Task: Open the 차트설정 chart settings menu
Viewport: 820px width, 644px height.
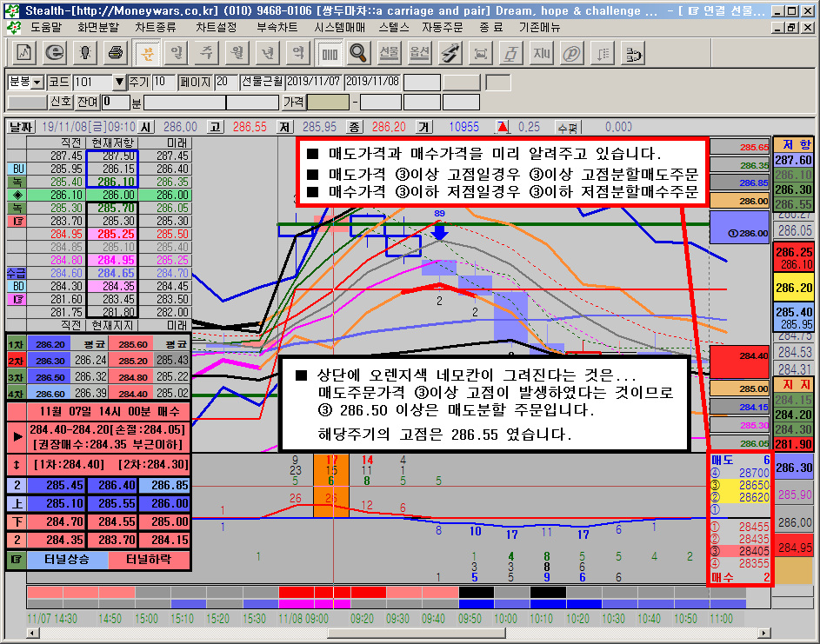Action: click(216, 28)
